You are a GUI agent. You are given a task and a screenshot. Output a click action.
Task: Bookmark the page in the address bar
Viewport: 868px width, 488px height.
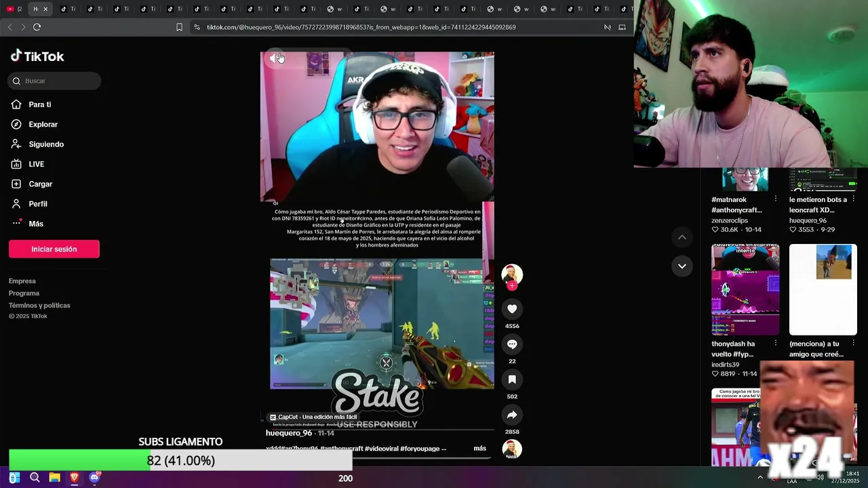click(179, 27)
